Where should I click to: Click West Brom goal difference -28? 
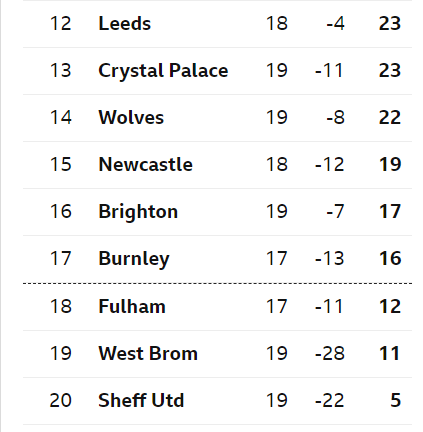(x=330, y=354)
